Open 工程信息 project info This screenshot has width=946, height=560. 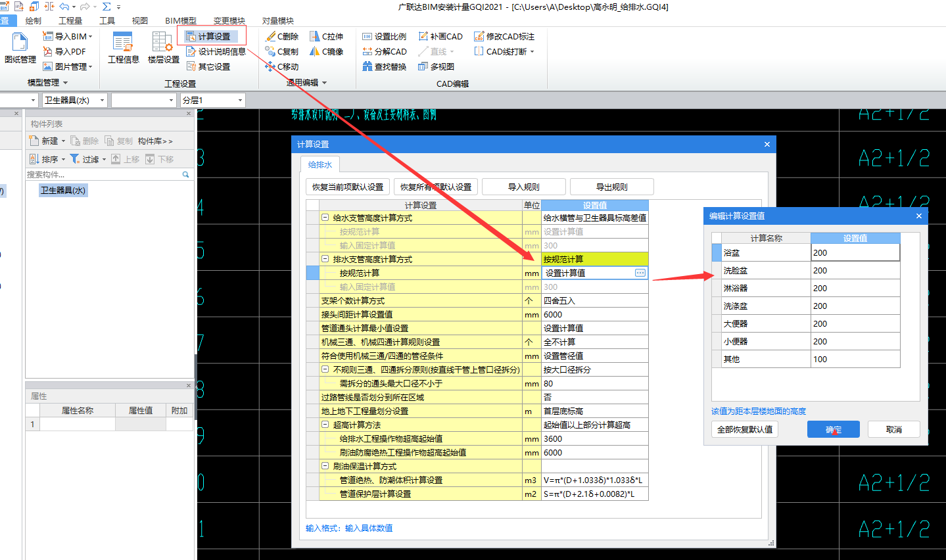pyautogui.click(x=124, y=47)
